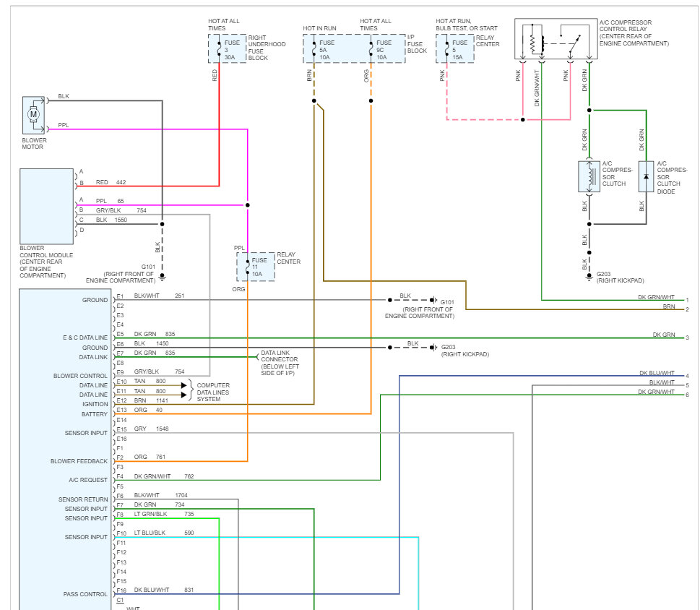Click the 'E & C DATA LINE' pin label
The height and width of the screenshot is (610, 700).
click(x=85, y=338)
